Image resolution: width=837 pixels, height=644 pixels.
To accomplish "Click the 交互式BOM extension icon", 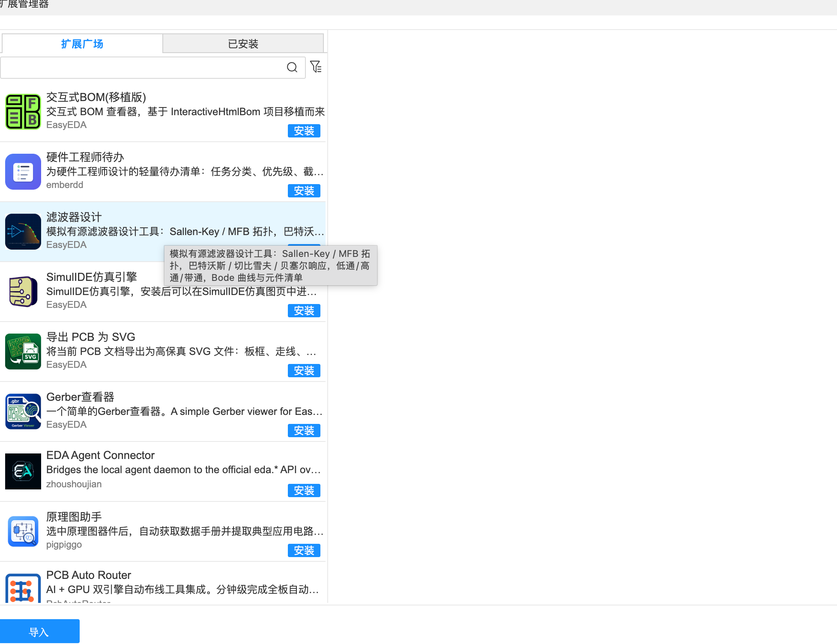I will [x=23, y=112].
